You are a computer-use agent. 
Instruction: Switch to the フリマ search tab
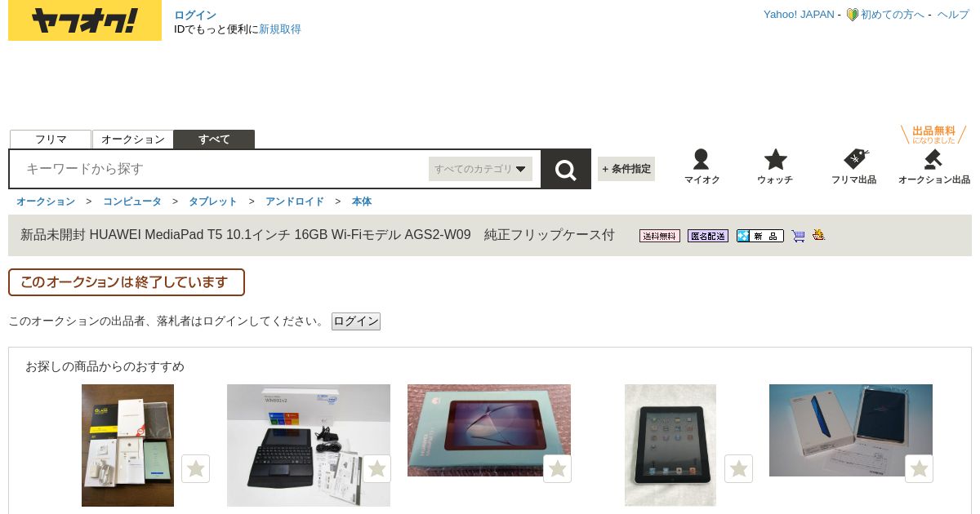[51, 140]
